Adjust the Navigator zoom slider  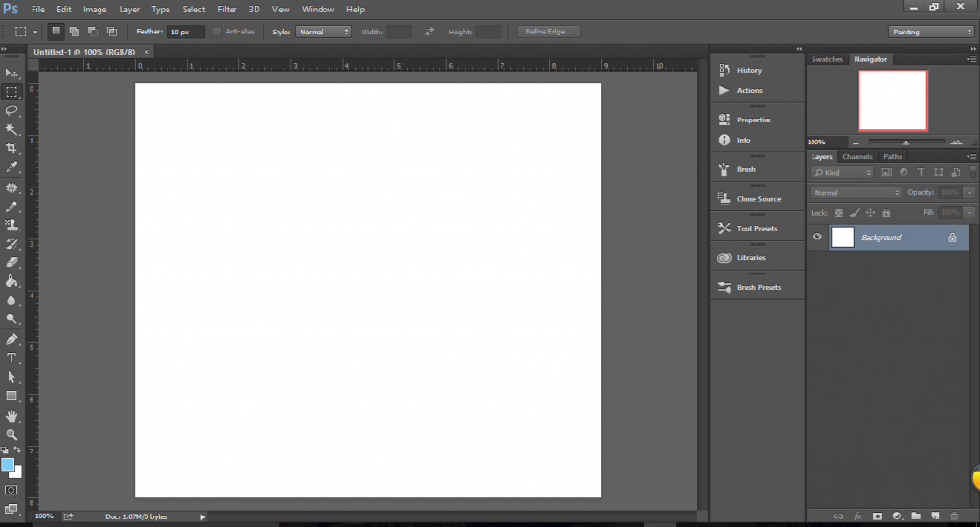tap(906, 143)
